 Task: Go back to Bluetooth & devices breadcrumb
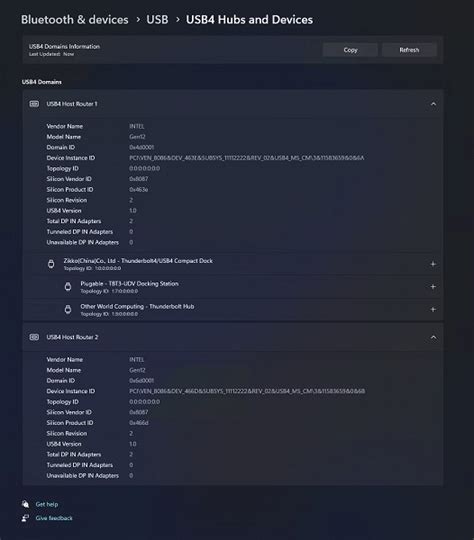click(x=75, y=20)
